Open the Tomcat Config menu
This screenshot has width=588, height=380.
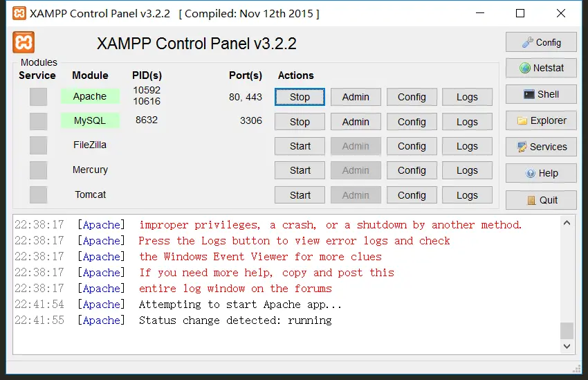click(412, 195)
